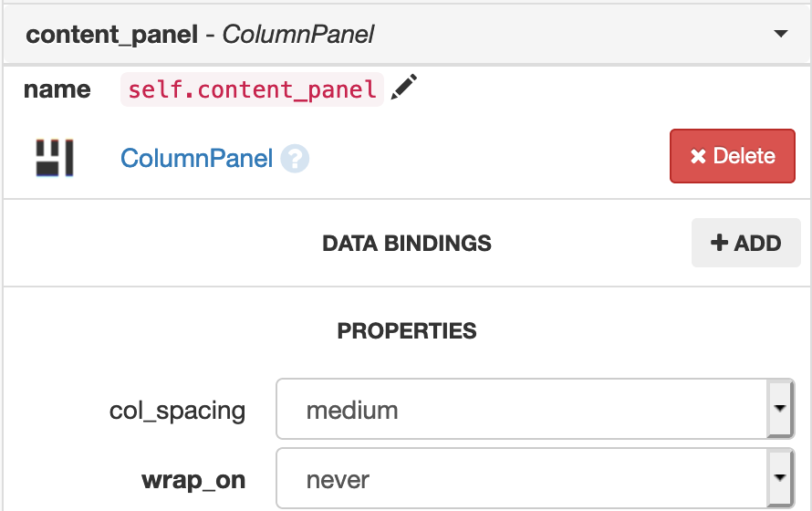The height and width of the screenshot is (511, 812).
Task: Open the wrap_on dropdown arrow
Action: (x=780, y=478)
